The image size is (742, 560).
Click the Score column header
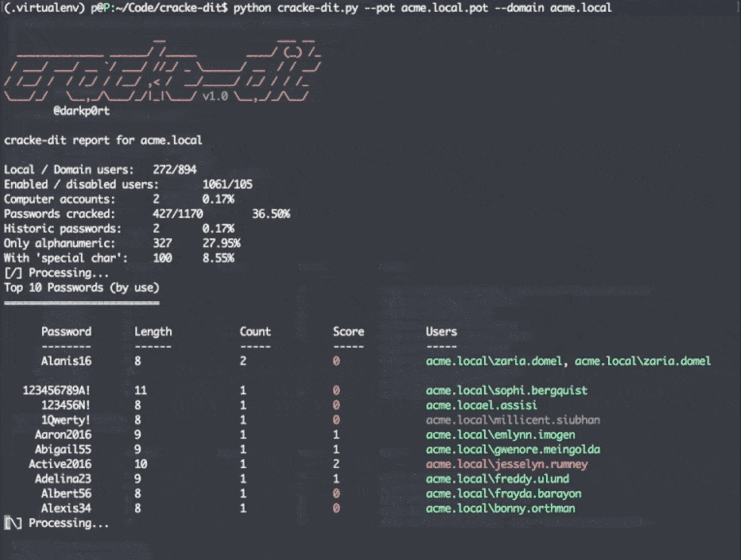348,332
